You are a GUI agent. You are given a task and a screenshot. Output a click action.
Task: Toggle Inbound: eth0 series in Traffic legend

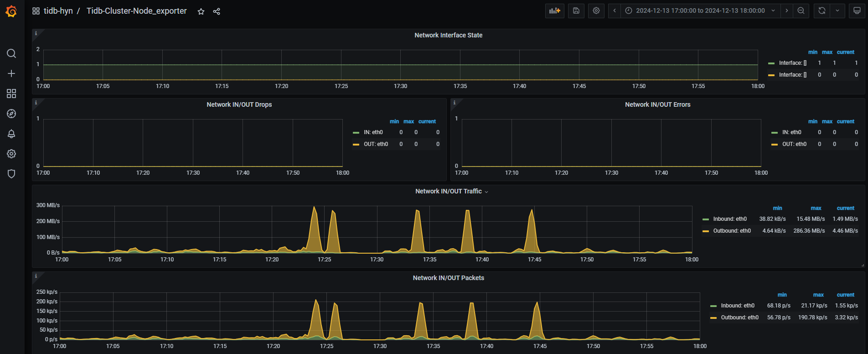[729, 219]
